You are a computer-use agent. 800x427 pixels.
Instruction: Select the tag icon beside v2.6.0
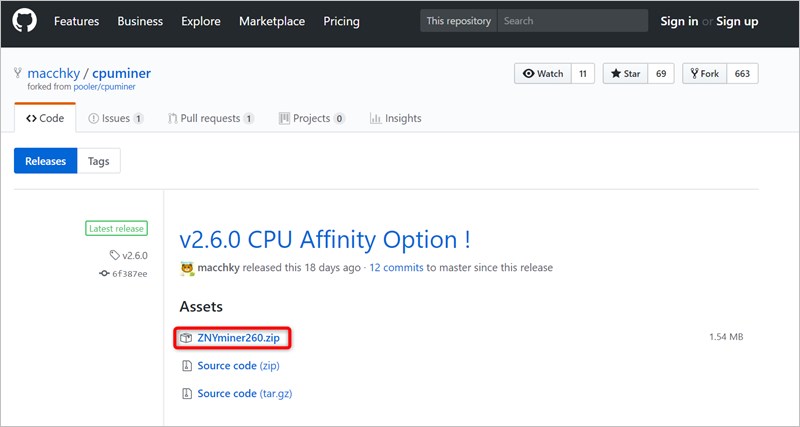(x=115, y=255)
